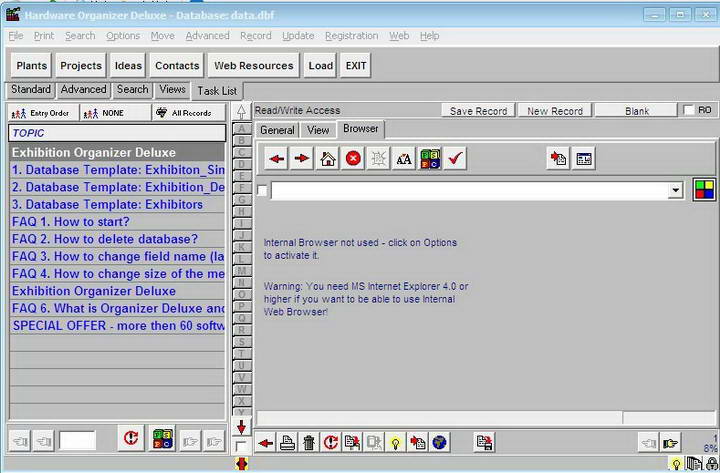Go forward using red right arrow
This screenshot has width=720, height=473.
pyautogui.click(x=302, y=159)
